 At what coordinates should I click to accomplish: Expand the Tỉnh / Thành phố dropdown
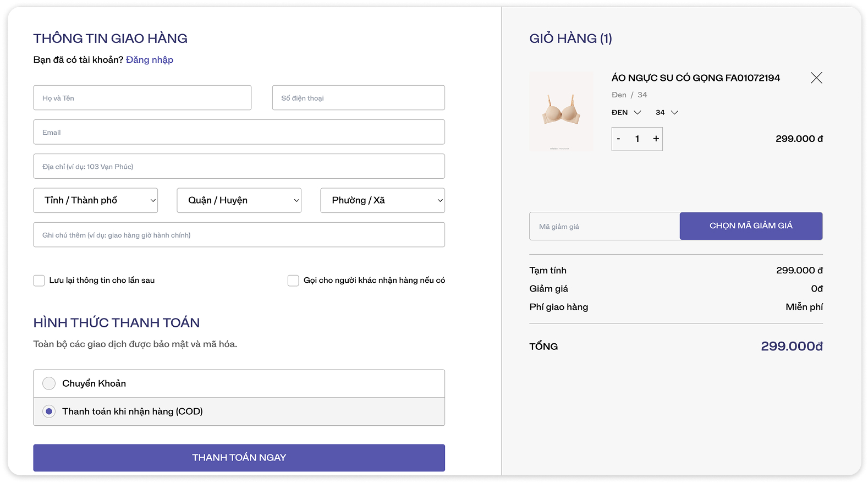pos(95,201)
